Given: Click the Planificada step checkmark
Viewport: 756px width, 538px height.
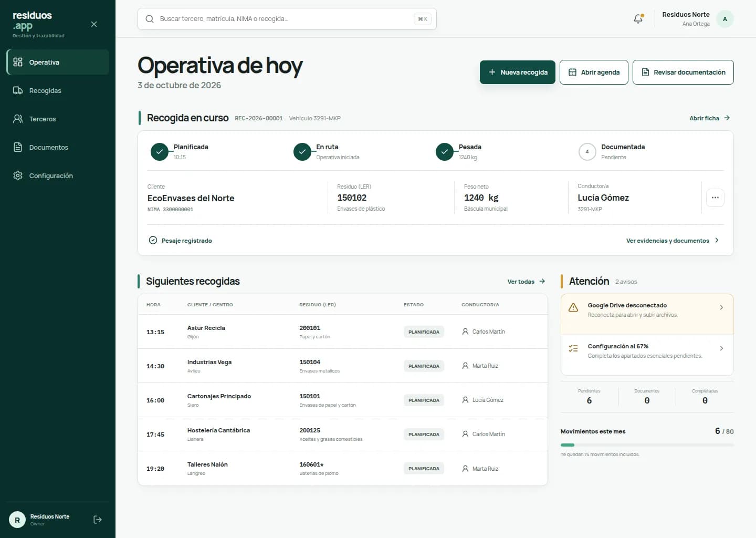Looking at the screenshot, I should click(x=160, y=152).
